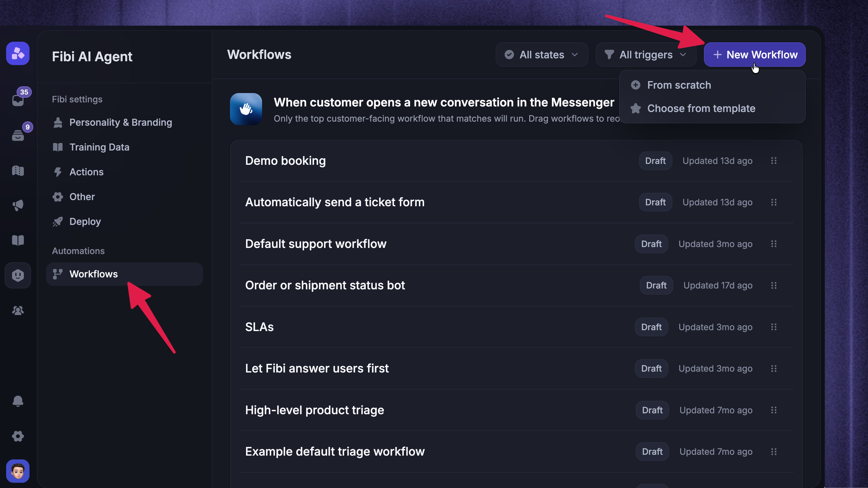Click drag handle for Automatically send a ticket form

pos(774,202)
